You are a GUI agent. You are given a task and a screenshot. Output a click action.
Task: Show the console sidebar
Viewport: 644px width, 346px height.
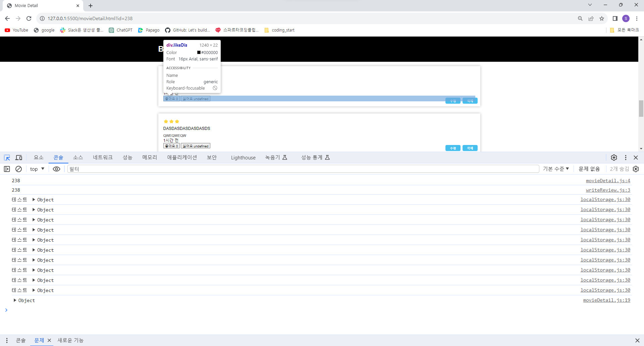(7, 169)
